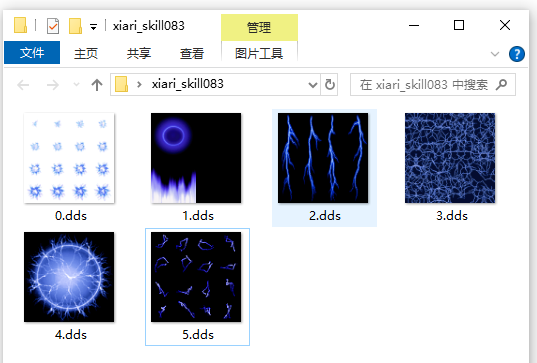537x363 pixels.
Task: Open the recent locations dropdown arrow
Action: 76,85
